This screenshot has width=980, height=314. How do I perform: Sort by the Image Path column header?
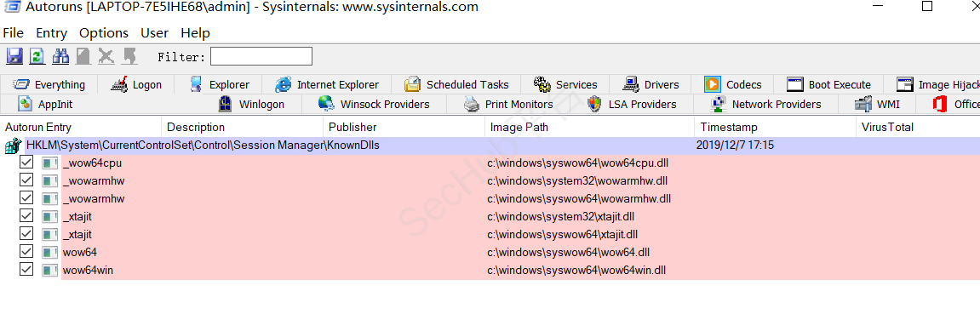point(588,128)
